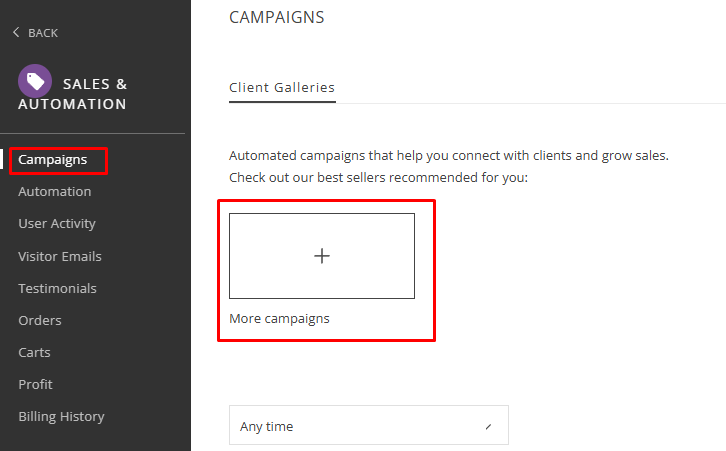Viewport: 726px width, 451px height.
Task: Select Testimonials from the sidebar
Action: [57, 288]
